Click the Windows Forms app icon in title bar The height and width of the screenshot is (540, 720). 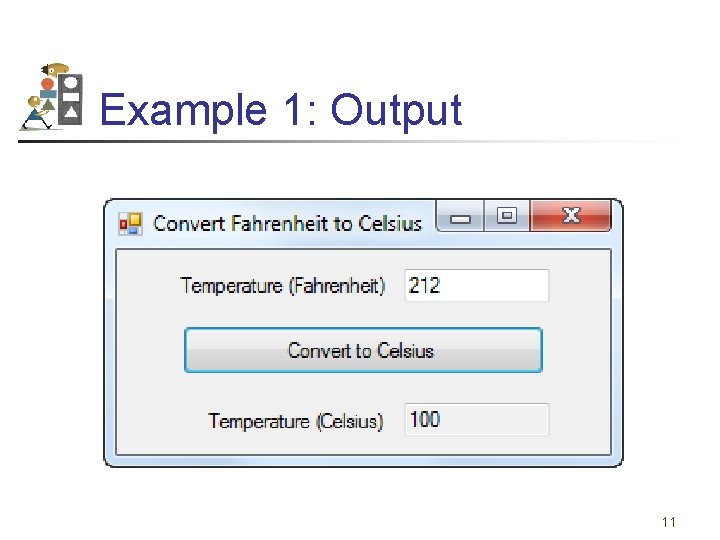click(130, 224)
